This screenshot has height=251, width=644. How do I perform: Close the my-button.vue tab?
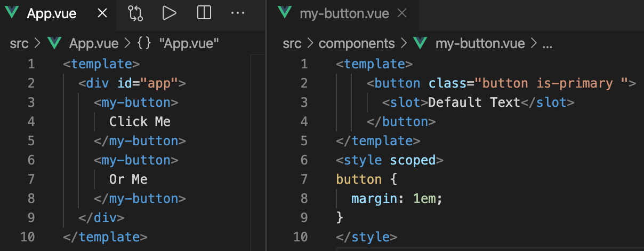point(402,13)
